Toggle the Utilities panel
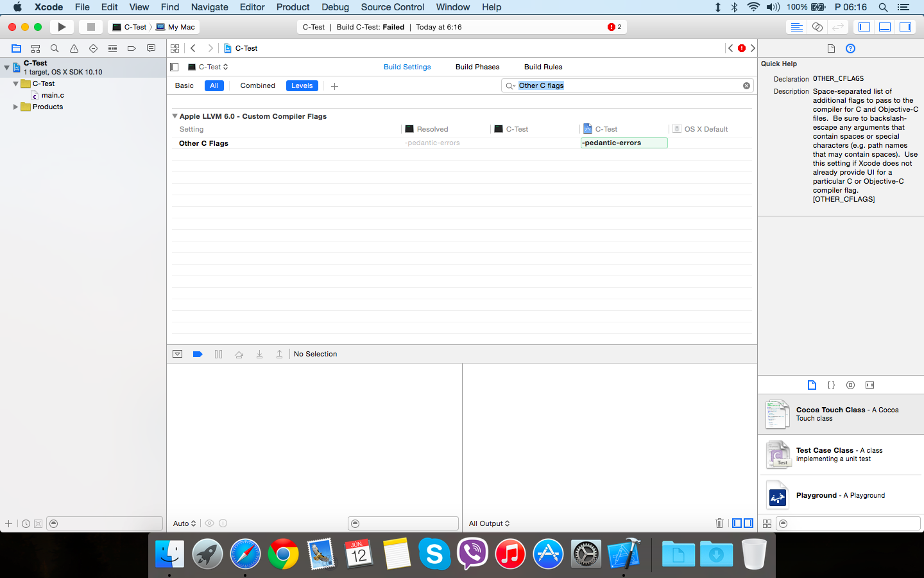 point(905,27)
